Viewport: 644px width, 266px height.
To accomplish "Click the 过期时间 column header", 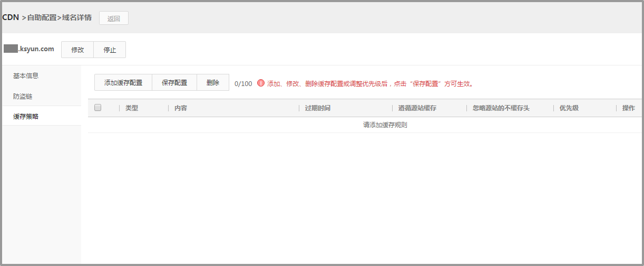I will click(318, 108).
